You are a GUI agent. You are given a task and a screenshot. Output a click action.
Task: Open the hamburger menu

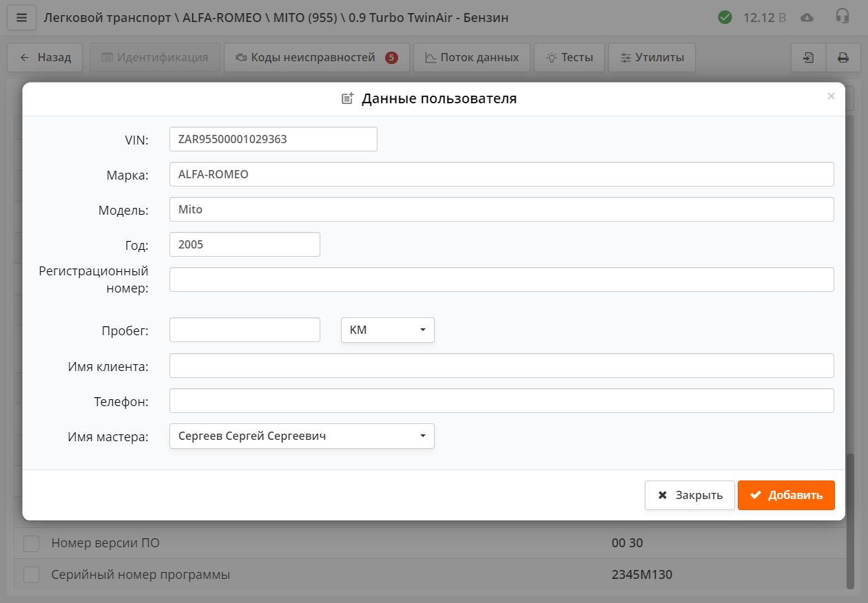[21, 17]
